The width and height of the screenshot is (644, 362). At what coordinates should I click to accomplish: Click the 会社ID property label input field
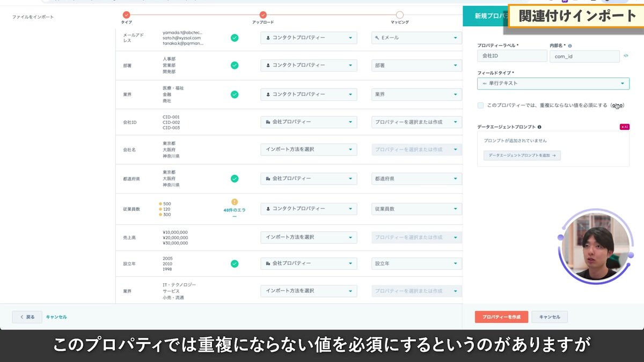click(x=511, y=56)
